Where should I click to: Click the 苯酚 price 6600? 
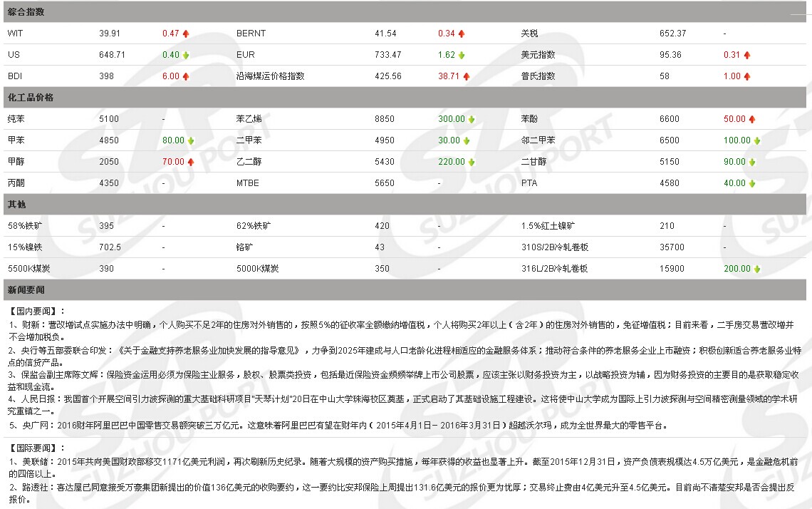pos(669,119)
